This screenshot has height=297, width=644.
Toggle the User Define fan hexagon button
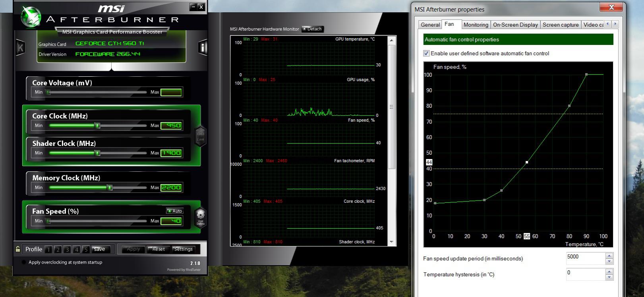pos(201,217)
